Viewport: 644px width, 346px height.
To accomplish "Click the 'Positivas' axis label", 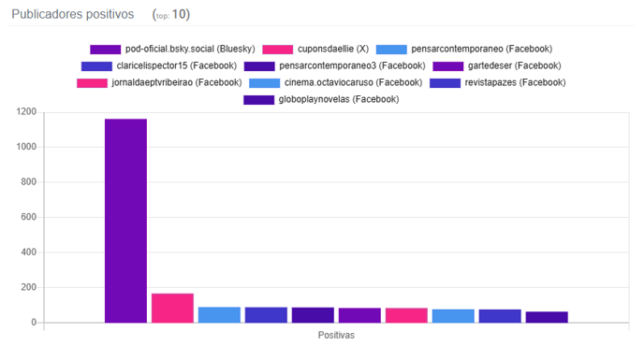I will (336, 336).
